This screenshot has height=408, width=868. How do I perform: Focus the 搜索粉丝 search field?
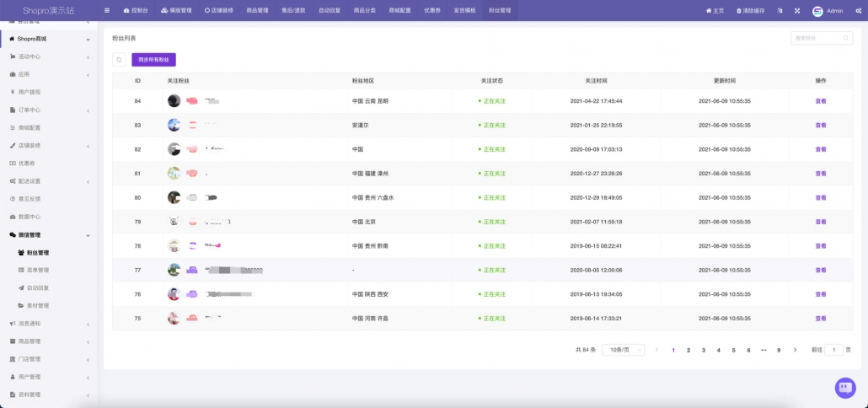coord(822,38)
